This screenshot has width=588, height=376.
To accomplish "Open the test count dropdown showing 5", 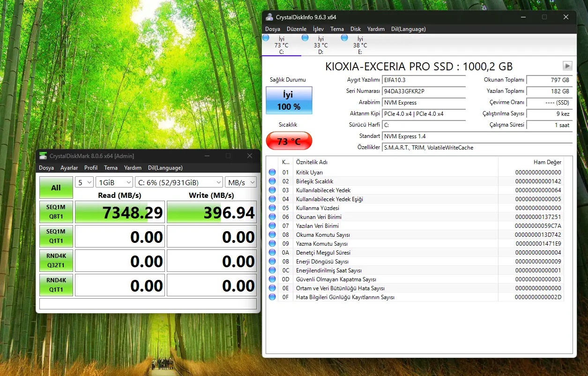I will coord(84,182).
